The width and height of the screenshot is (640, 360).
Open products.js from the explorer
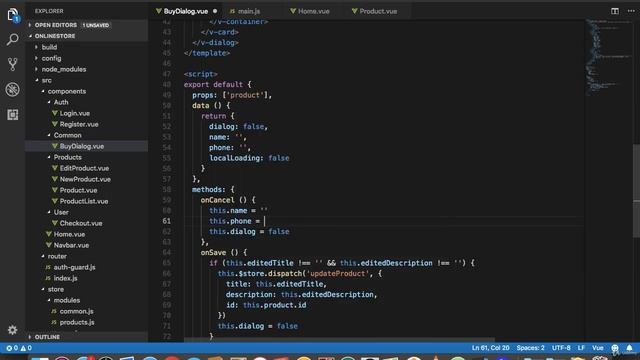87,322
